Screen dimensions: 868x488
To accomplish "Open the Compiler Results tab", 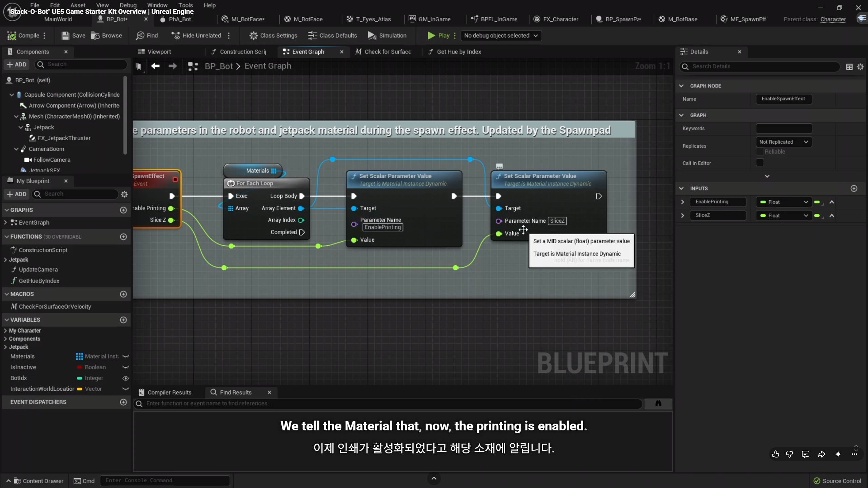I will point(165,392).
